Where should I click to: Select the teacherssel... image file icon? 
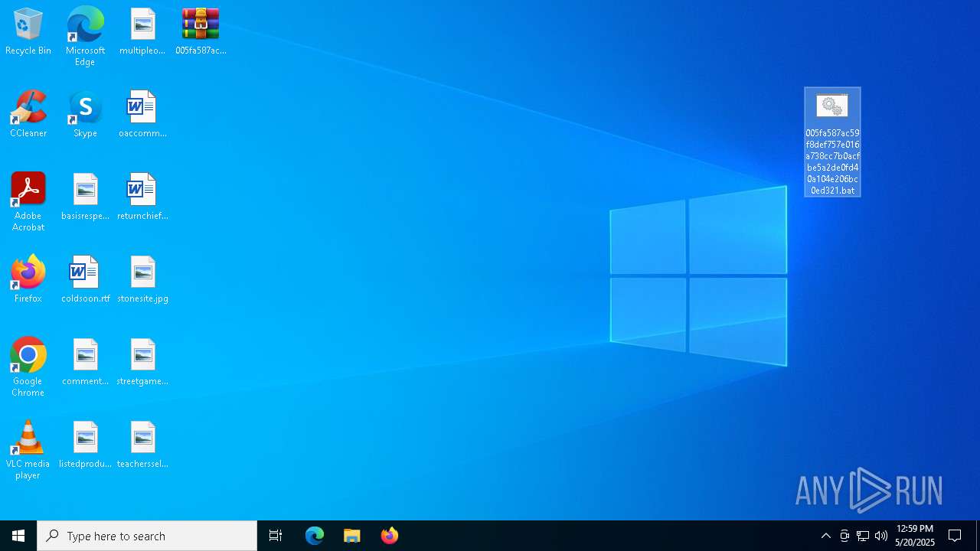click(x=142, y=445)
